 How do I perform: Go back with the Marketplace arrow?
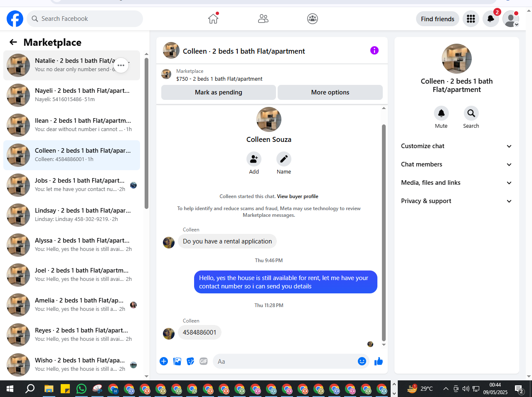(13, 42)
